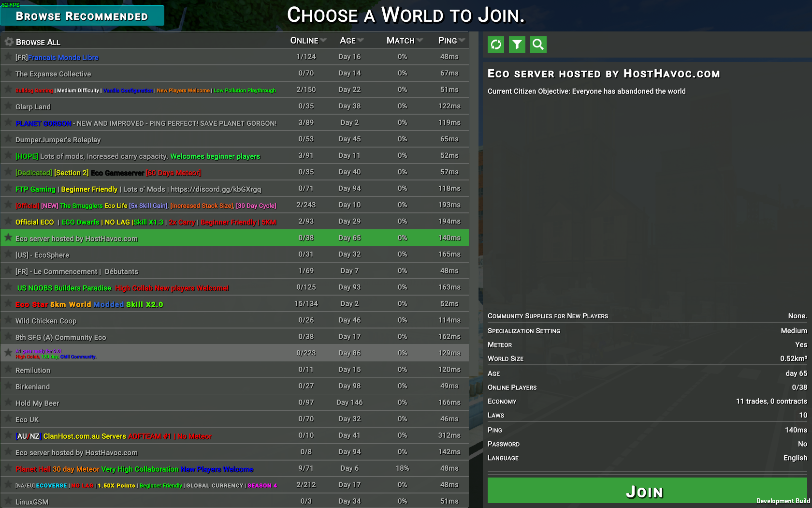The width and height of the screenshot is (812, 508).
Task: Open the Browse Recommended tab
Action: pyautogui.click(x=82, y=16)
